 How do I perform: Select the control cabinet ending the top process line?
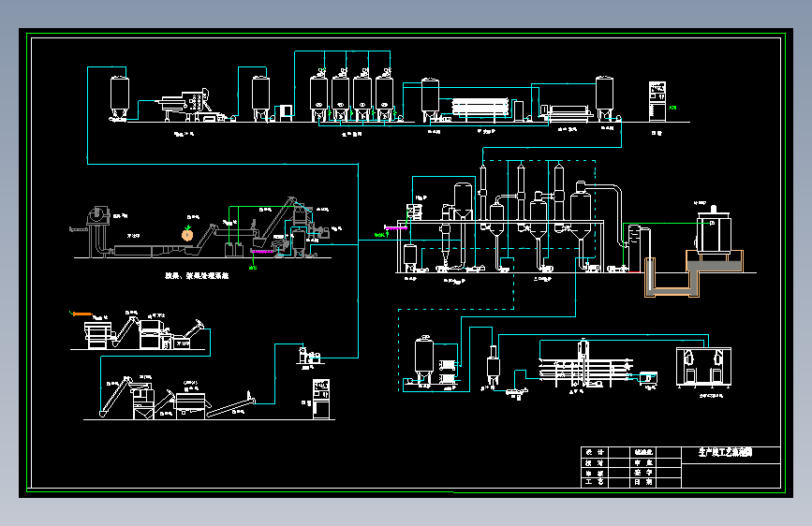coord(657,101)
